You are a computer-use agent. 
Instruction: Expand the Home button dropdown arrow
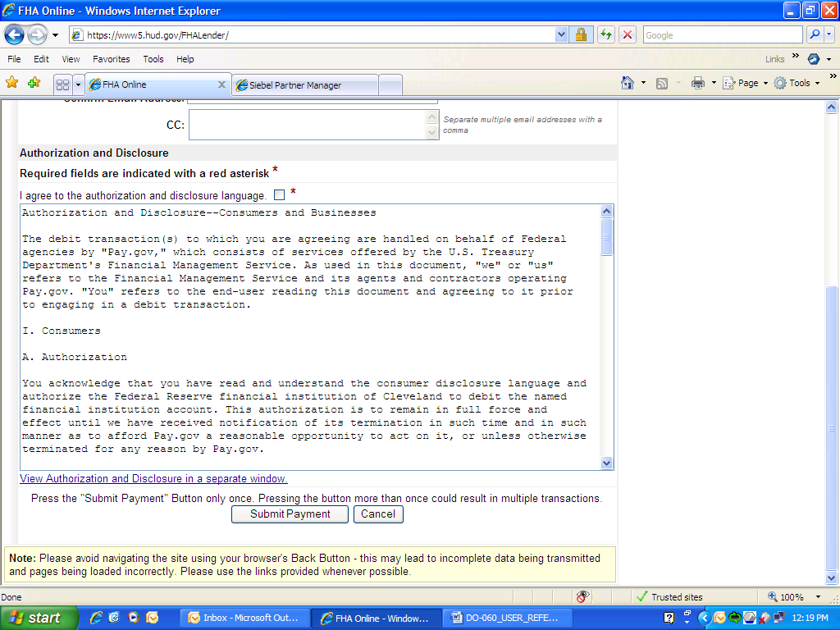click(x=643, y=83)
